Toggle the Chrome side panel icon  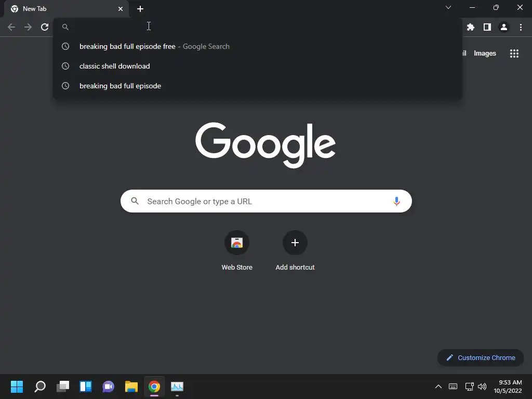click(x=487, y=27)
